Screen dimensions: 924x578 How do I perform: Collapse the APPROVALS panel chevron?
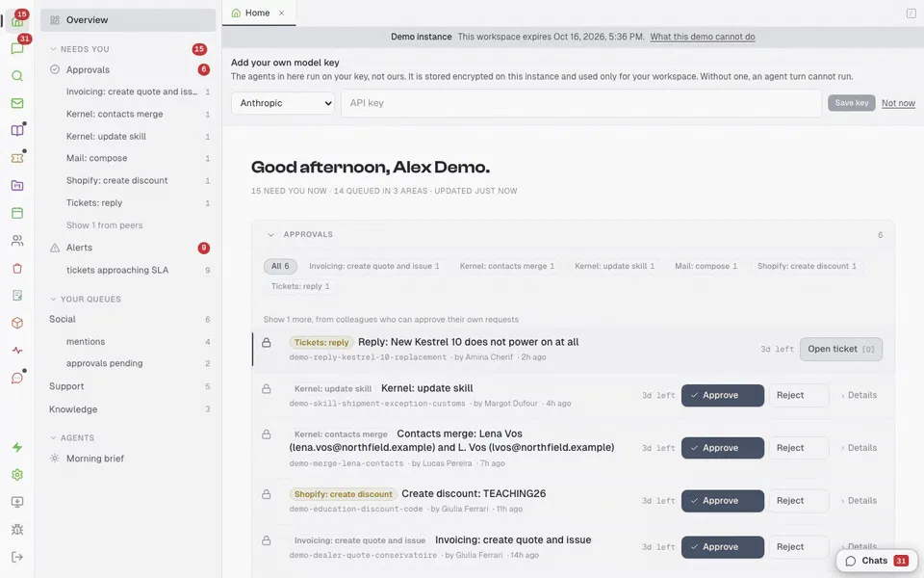(271, 235)
